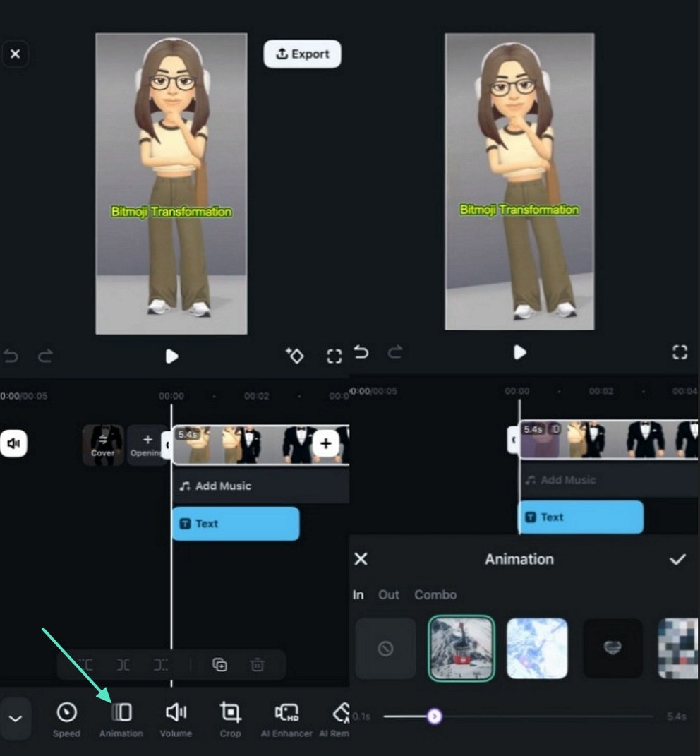The height and width of the screenshot is (756, 700).
Task: Collapse the toolbar with the down chevron
Action: pos(16,718)
